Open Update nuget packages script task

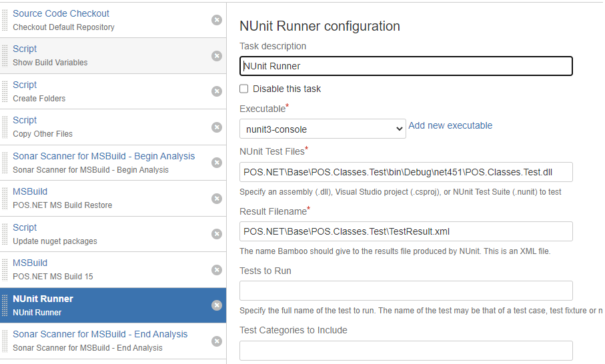(25, 227)
